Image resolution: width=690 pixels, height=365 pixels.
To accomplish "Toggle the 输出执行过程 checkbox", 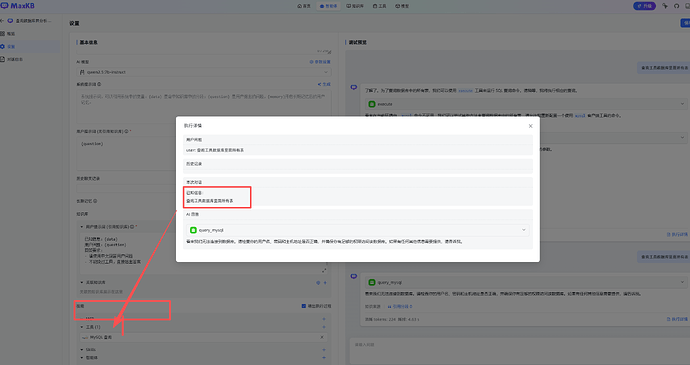I will click(x=304, y=306).
